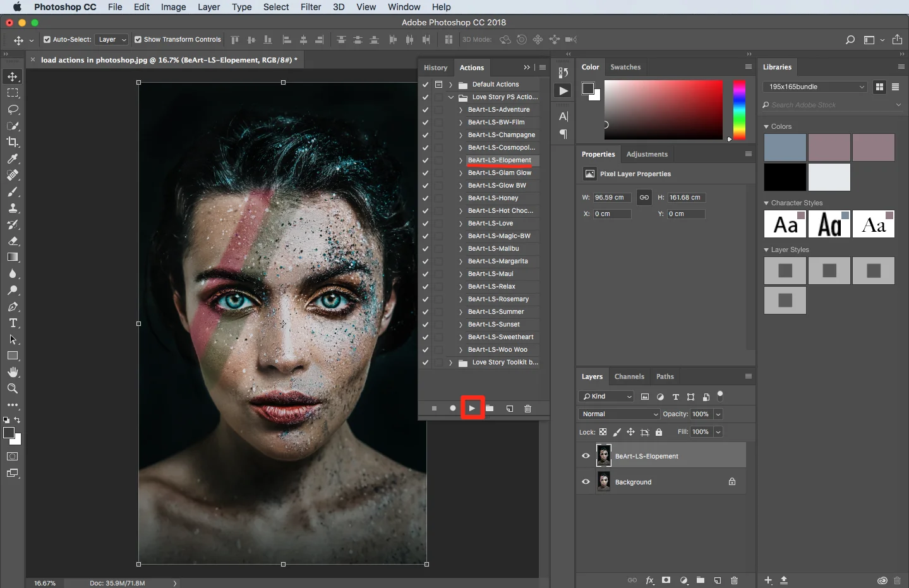Select the Crop tool
This screenshot has height=588, width=909.
click(13, 142)
